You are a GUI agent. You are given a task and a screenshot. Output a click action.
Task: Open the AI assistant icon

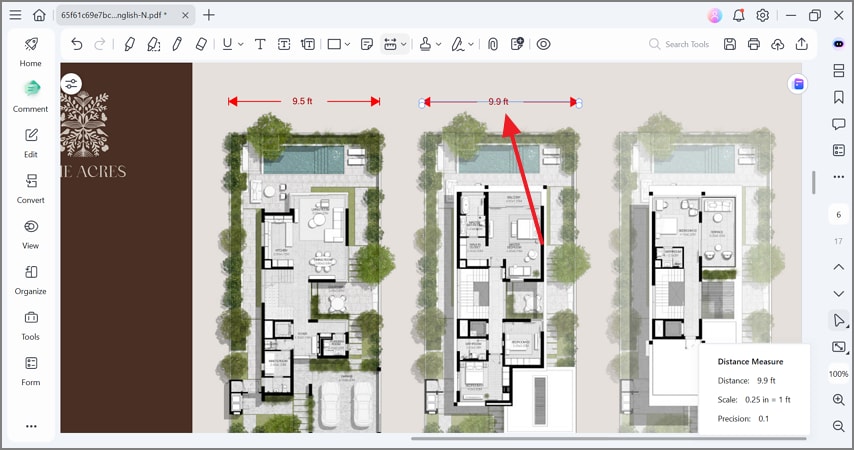(839, 44)
